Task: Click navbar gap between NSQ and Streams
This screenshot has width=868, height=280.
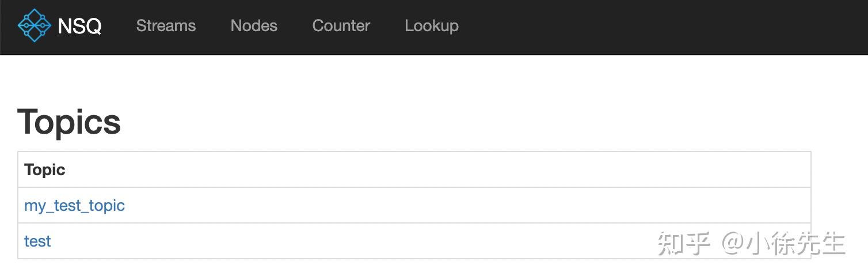Action: (x=119, y=26)
